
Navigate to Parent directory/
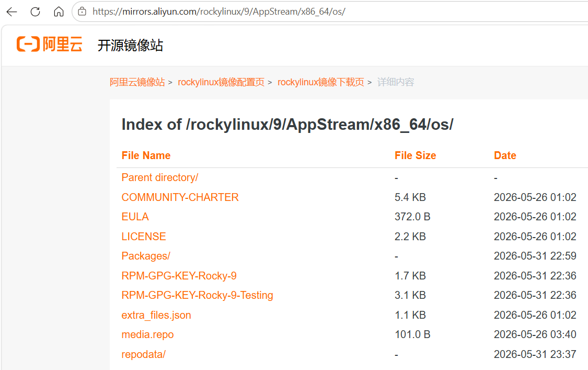pos(160,177)
